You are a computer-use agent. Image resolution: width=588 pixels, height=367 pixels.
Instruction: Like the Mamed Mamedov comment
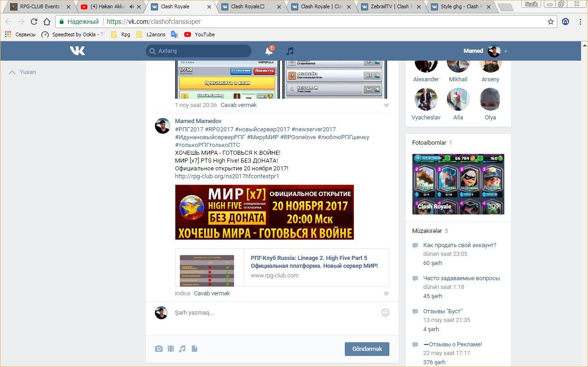[386, 294]
